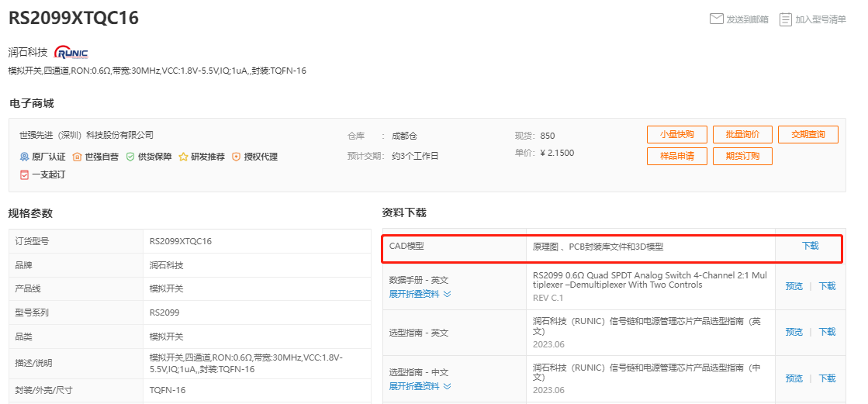Click the 成都仓 warehouse text

tap(405, 136)
